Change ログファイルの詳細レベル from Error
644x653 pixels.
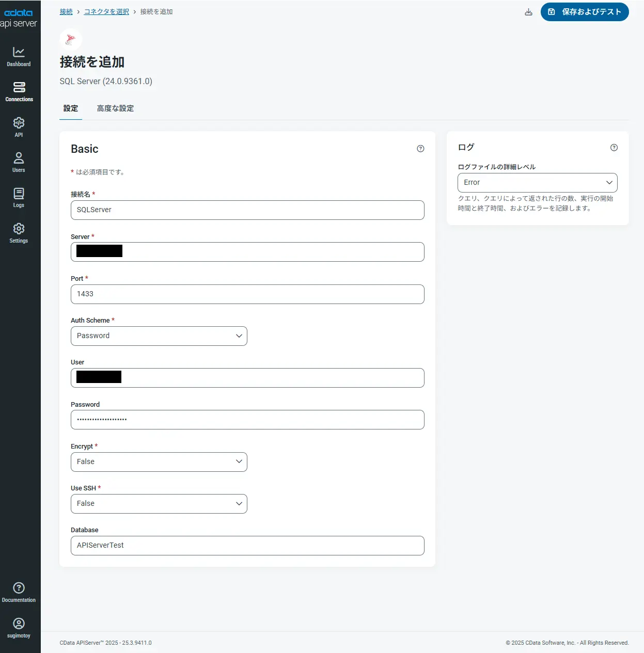pos(537,182)
